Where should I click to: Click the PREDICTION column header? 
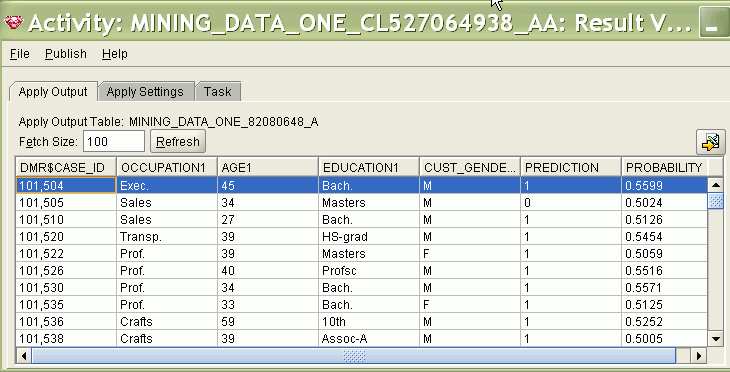(571, 168)
